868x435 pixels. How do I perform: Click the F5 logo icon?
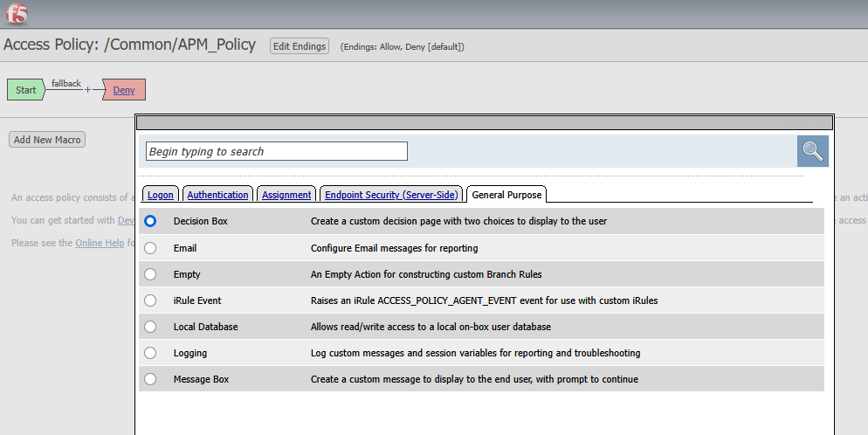[x=16, y=14]
